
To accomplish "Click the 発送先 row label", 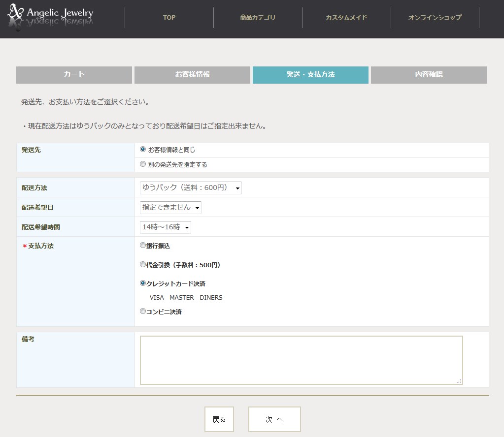I will (x=31, y=150).
